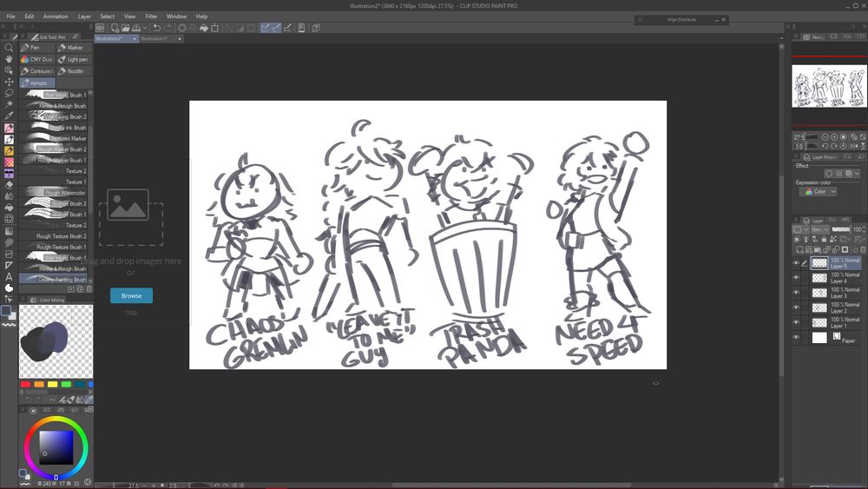Hide Layer 1 with its eye icon
This screenshot has width=868, height=489.
[x=796, y=322]
